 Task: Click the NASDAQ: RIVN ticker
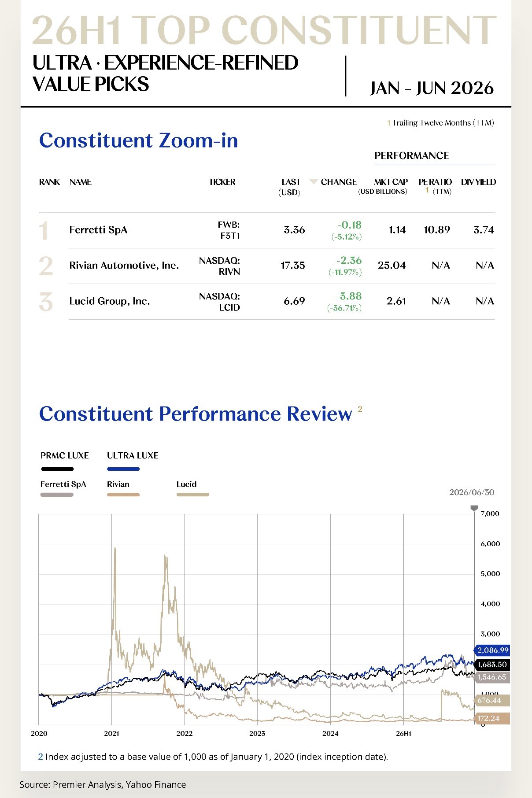(x=219, y=266)
